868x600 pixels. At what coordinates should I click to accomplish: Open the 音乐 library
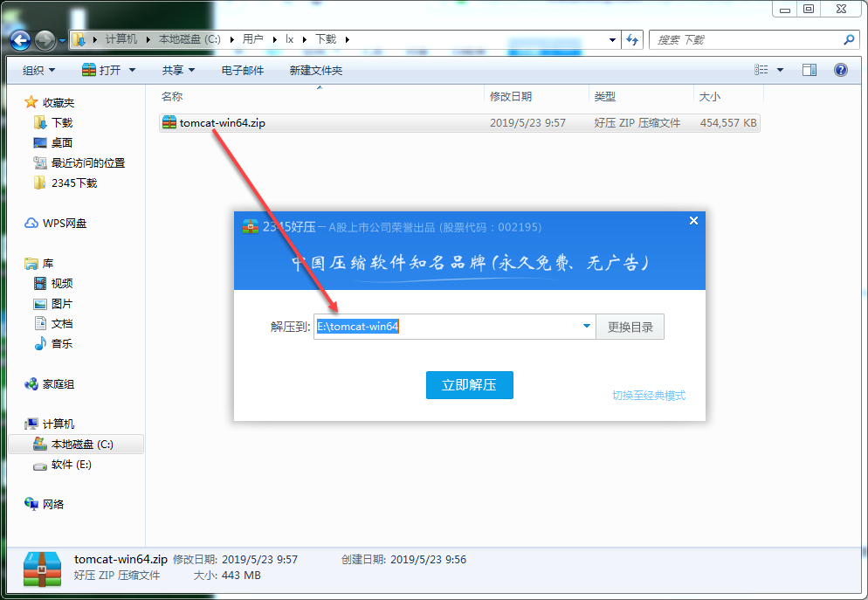coord(62,343)
